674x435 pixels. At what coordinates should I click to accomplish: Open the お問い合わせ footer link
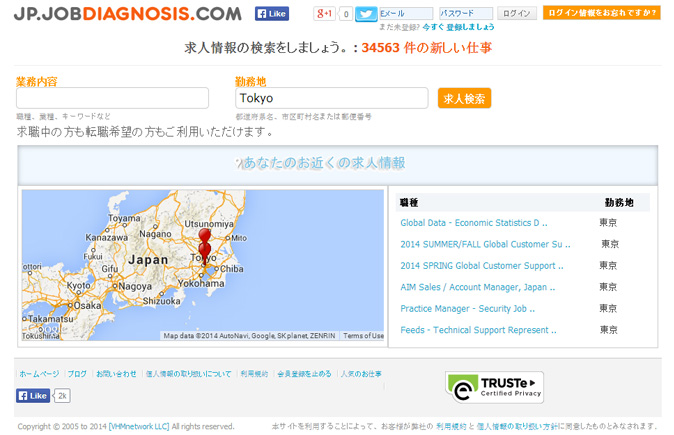tap(116, 374)
